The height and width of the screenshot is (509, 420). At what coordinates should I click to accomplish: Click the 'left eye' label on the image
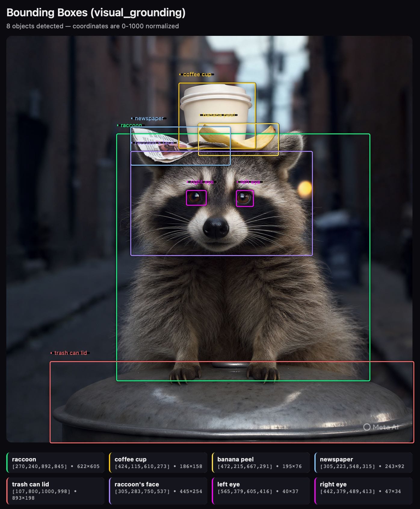(250, 182)
